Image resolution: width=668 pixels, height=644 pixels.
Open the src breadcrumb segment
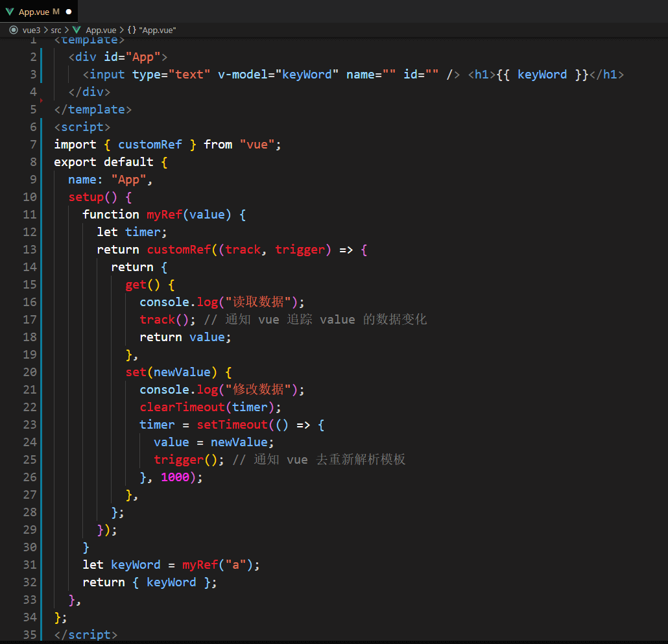(x=56, y=30)
